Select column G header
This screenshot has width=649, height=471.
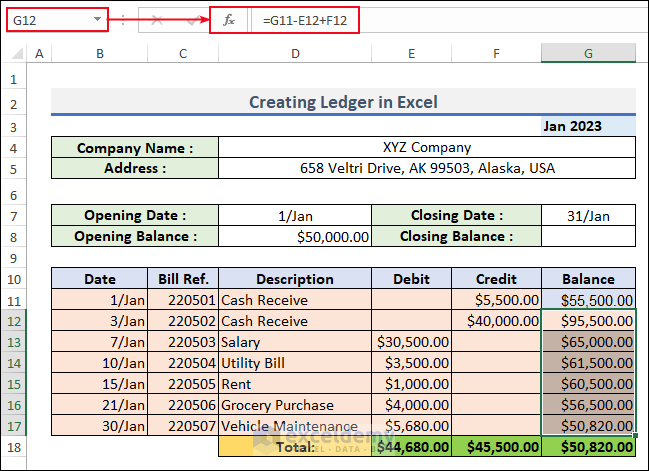588,53
